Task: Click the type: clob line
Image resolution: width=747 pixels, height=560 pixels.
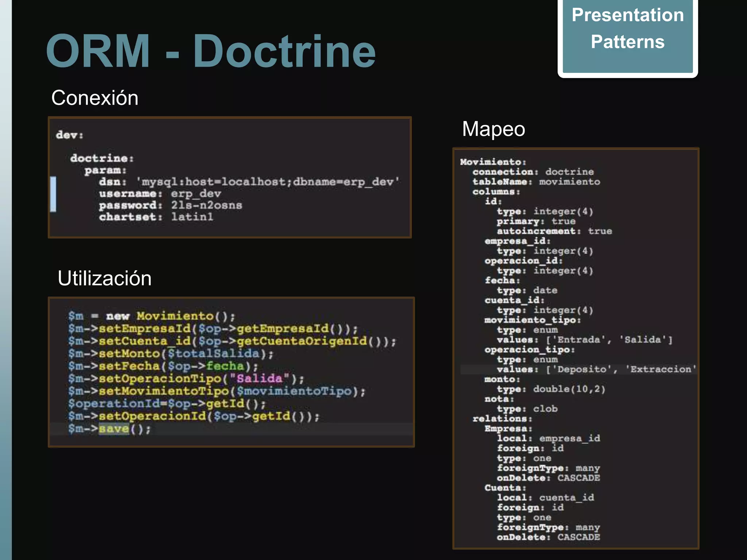Action: point(527,409)
